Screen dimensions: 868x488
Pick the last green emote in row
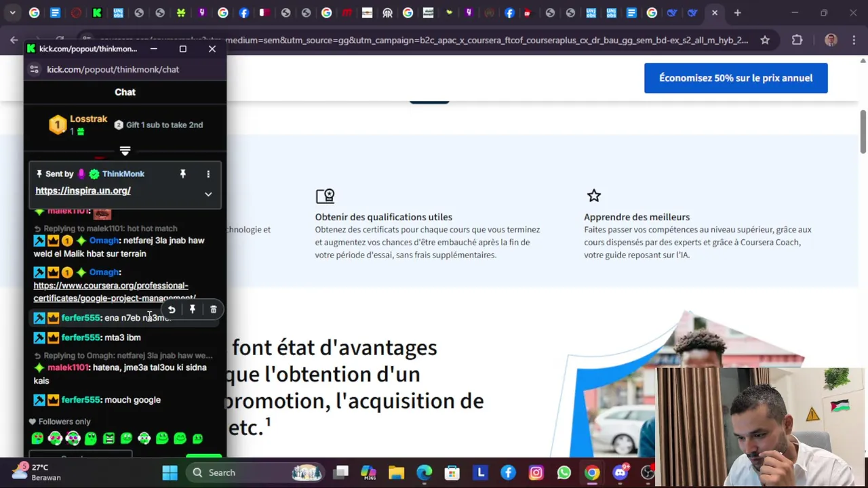click(197, 439)
